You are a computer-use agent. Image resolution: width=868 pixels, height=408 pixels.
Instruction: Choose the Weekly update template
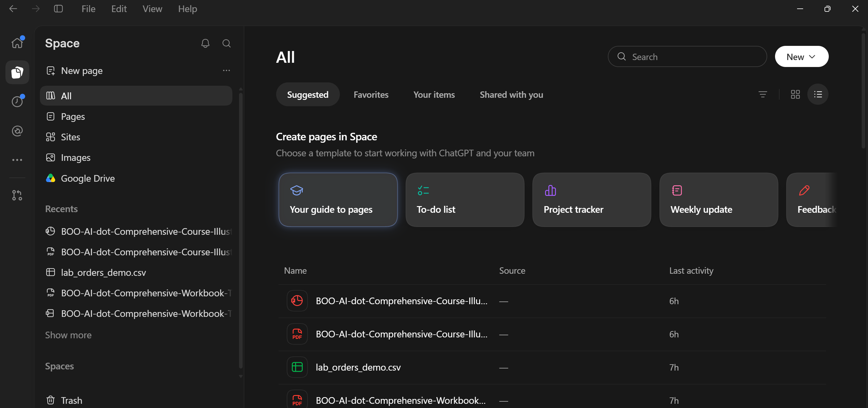719,200
